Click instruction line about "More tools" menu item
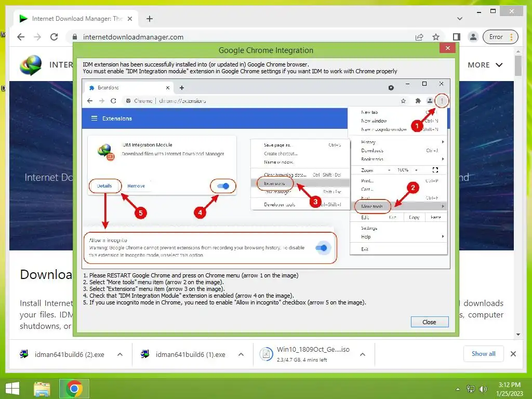The width and height of the screenshot is (532, 399). coord(153,282)
